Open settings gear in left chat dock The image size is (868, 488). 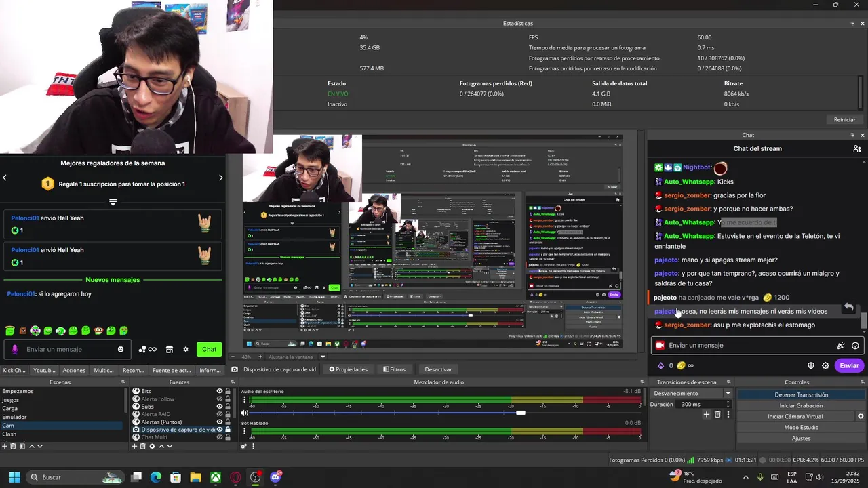tap(186, 350)
